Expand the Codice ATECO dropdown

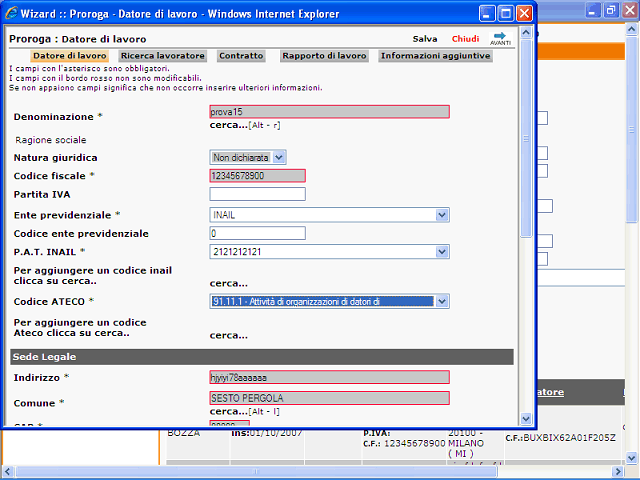pos(442,301)
